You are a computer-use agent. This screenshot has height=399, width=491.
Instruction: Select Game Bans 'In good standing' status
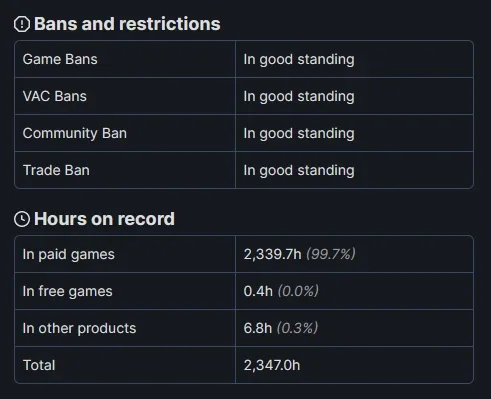point(299,60)
